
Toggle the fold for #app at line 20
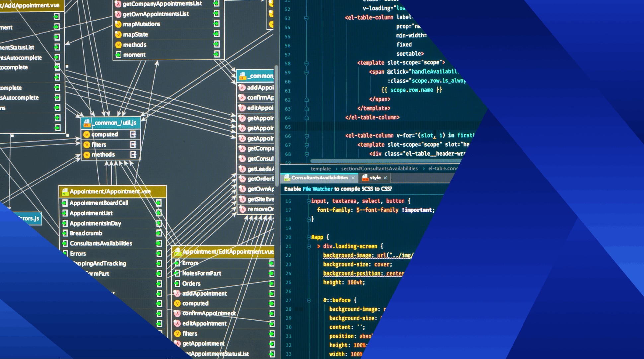point(309,237)
